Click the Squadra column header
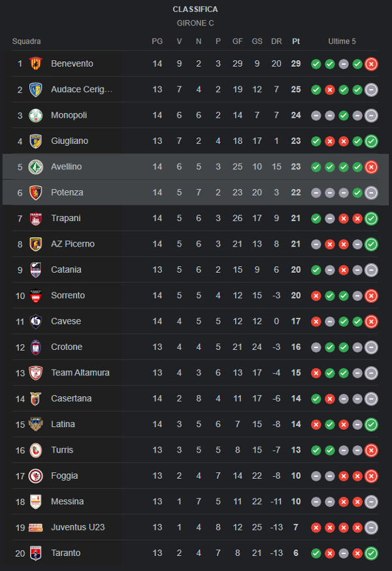The height and width of the screenshot is (571, 392). click(26, 41)
